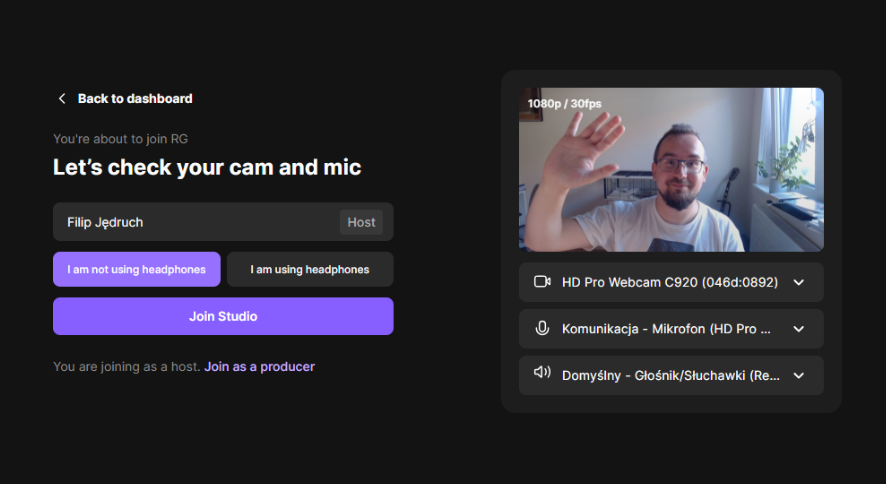Click the speaker volume icon
The image size is (886, 484).
[x=542, y=374]
